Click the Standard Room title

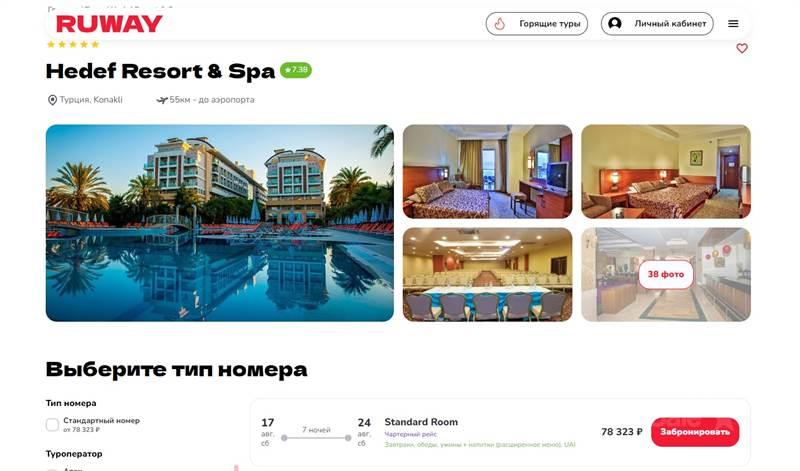[421, 422]
